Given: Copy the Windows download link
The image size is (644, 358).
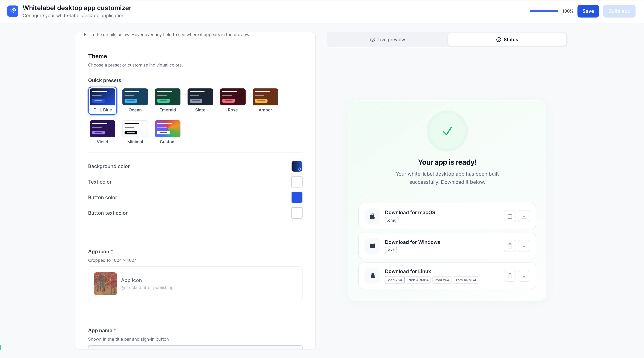Looking at the screenshot, I should (x=510, y=246).
